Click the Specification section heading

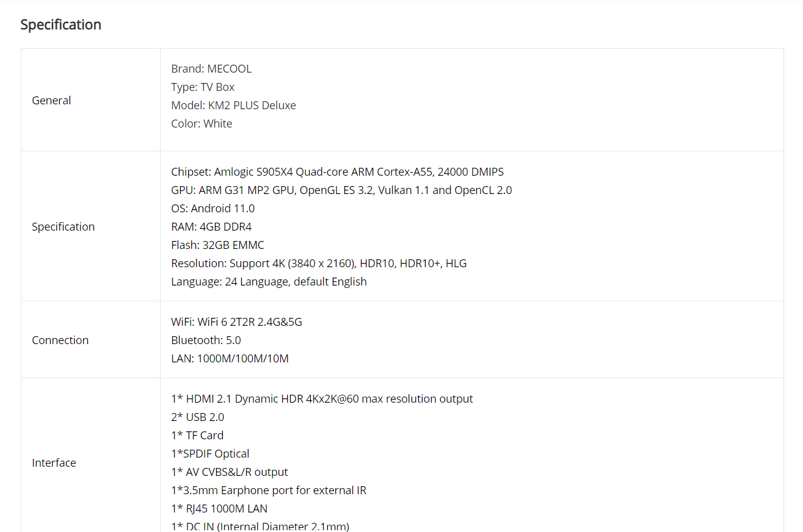click(x=60, y=24)
